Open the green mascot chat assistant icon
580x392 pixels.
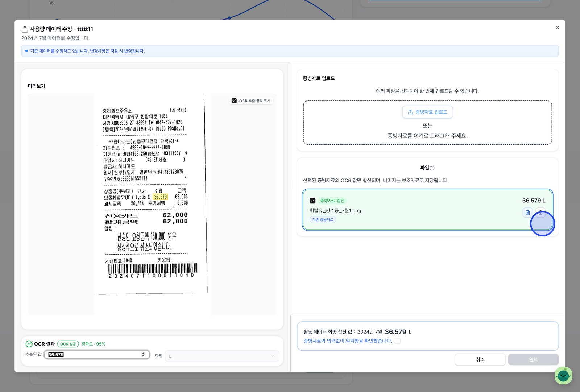coord(563,376)
